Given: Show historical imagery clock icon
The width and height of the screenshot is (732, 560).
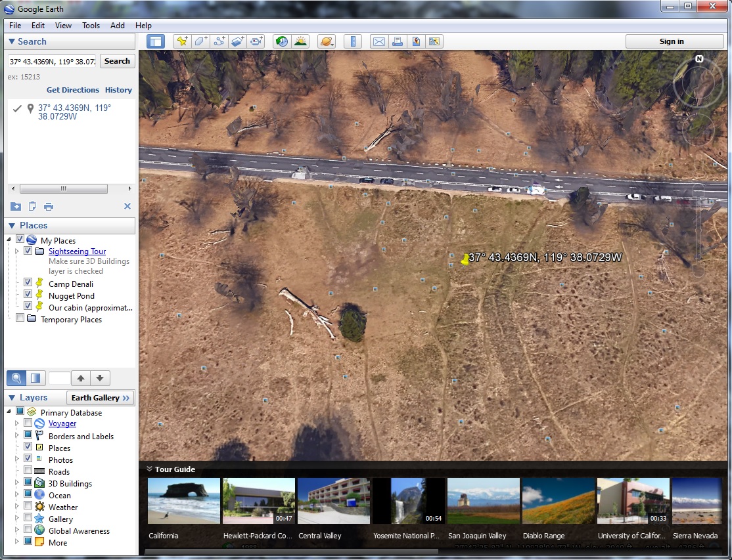Looking at the screenshot, I should click(281, 41).
